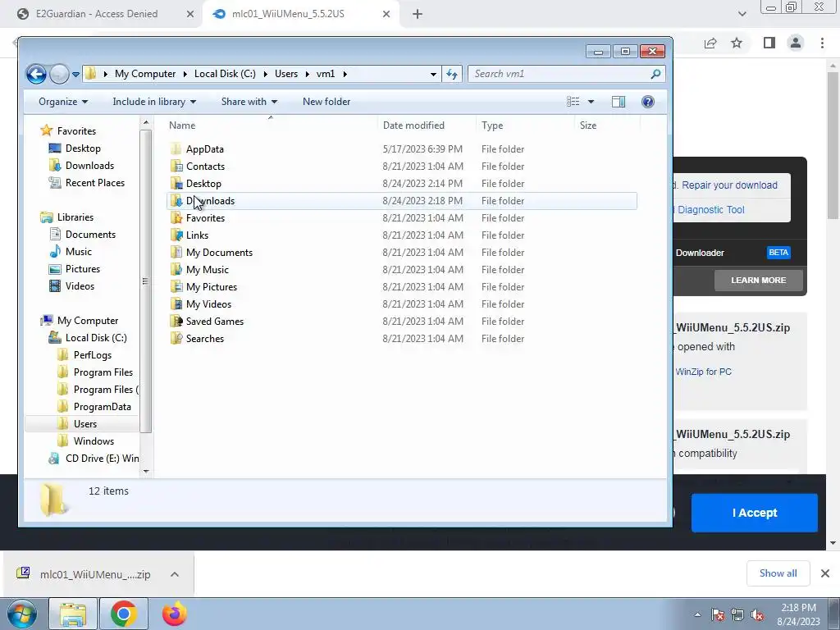Open the Share with menu

(249, 102)
